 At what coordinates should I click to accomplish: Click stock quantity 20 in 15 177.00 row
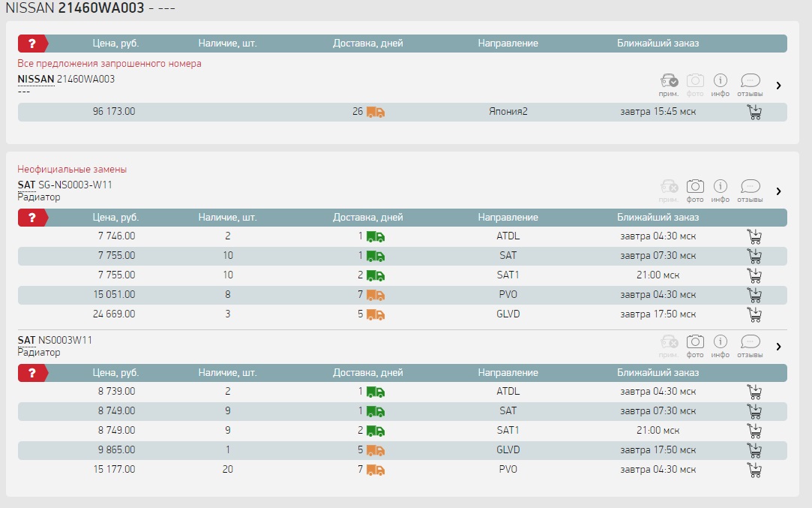(228, 469)
